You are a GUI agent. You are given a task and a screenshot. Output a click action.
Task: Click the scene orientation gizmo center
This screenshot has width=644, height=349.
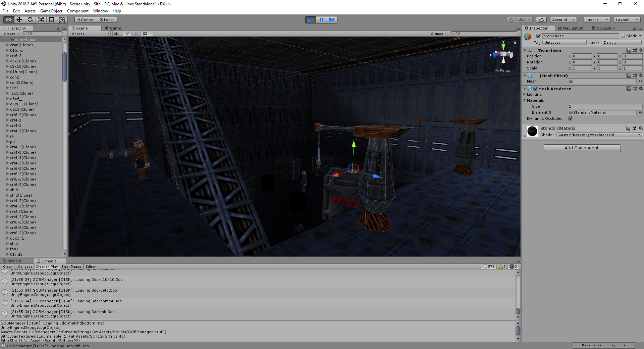click(x=503, y=54)
